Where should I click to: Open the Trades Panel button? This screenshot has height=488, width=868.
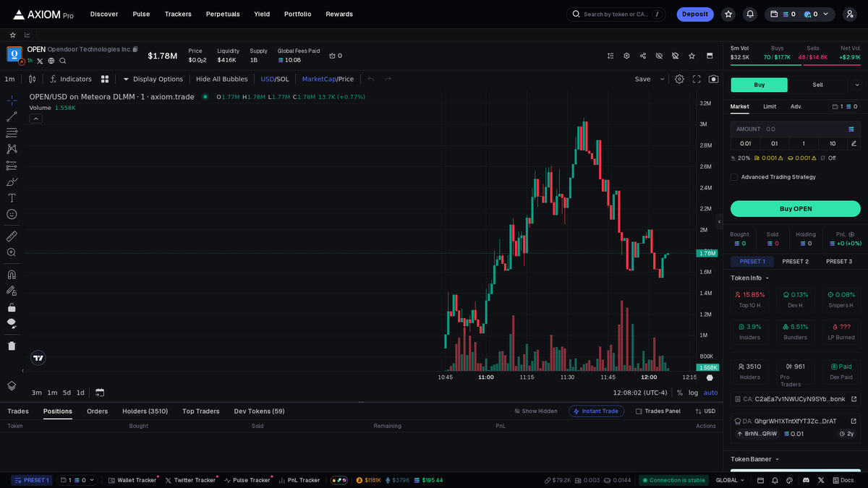click(x=658, y=411)
